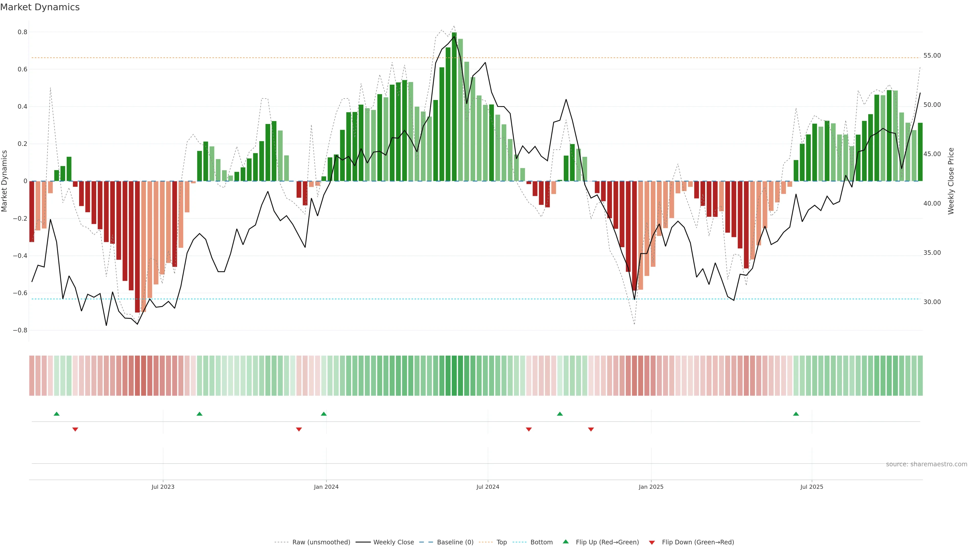Click the rightmost red flip-down marker
The height and width of the screenshot is (551, 980).
pos(591,429)
